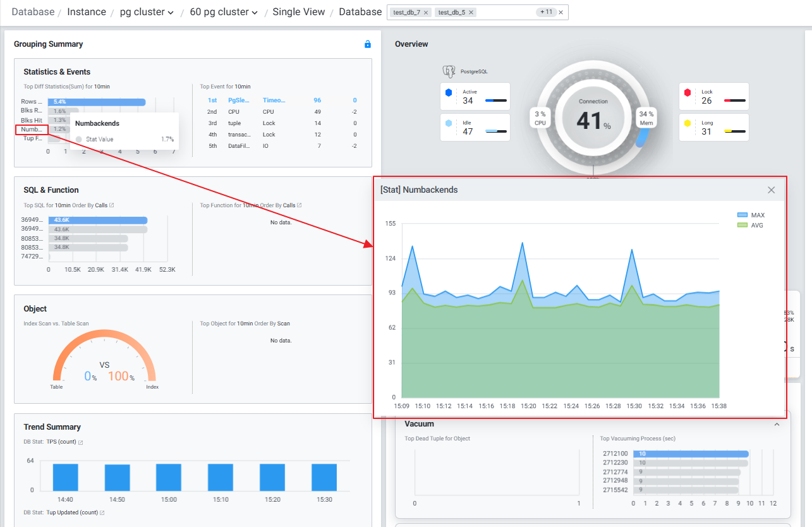
Task: Click the blue lock icon in Grouping Summary
Action: (367, 44)
